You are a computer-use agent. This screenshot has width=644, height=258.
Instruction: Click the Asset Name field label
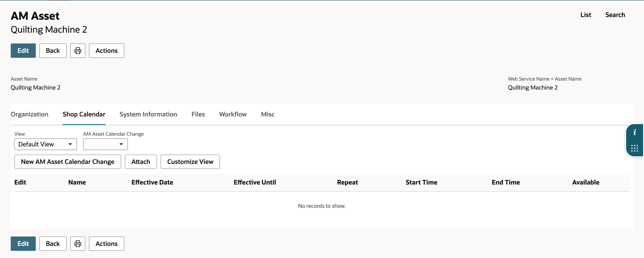point(24,79)
